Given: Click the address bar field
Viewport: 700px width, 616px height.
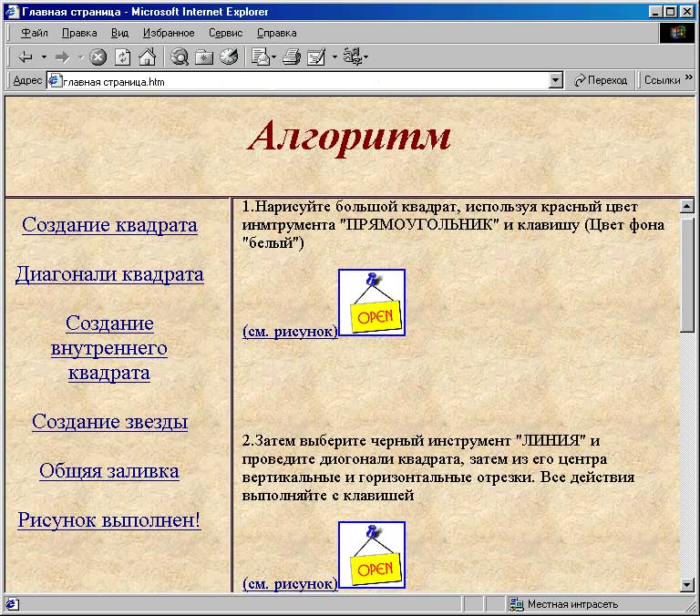Looking at the screenshot, I should [299, 81].
